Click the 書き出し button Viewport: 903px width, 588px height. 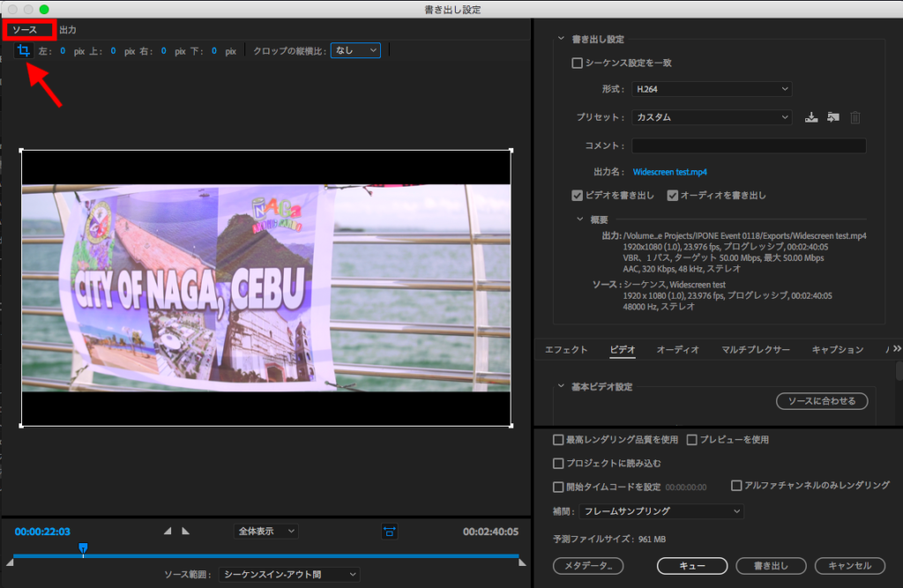770,566
